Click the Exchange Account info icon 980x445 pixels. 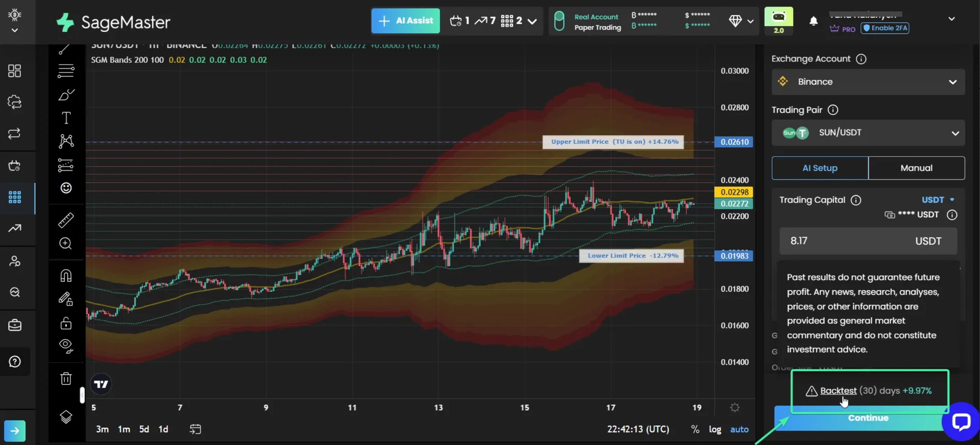click(x=861, y=59)
